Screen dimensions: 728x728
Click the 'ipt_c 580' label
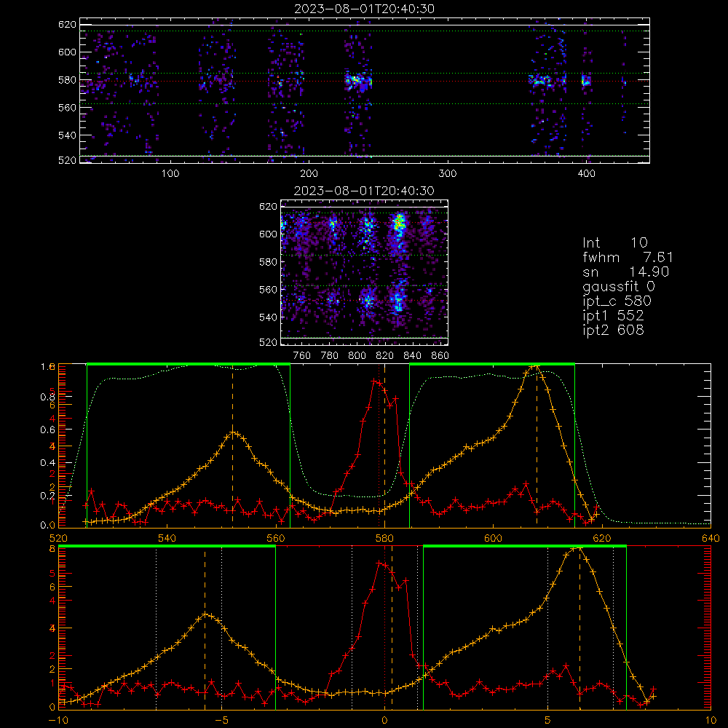tap(617, 301)
